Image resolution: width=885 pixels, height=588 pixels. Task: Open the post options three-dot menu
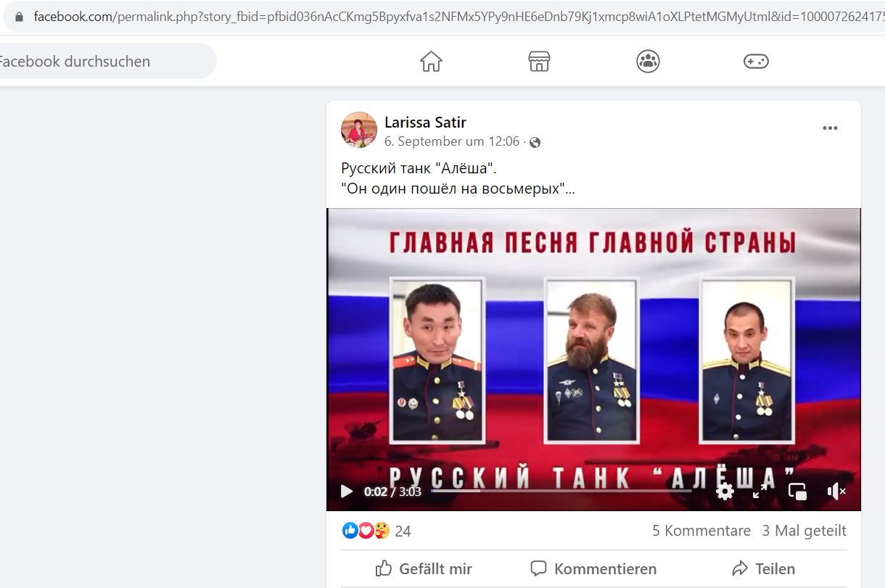point(830,128)
